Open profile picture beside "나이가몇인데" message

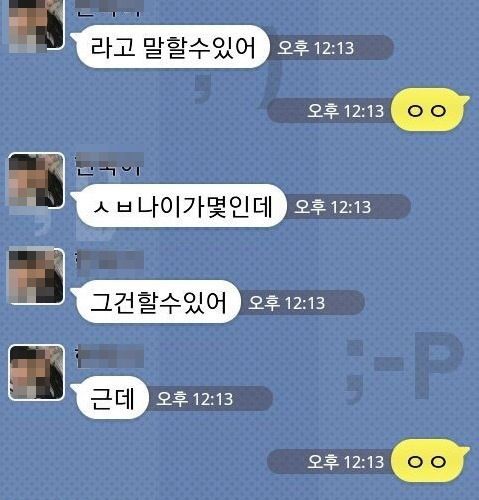coord(36,181)
